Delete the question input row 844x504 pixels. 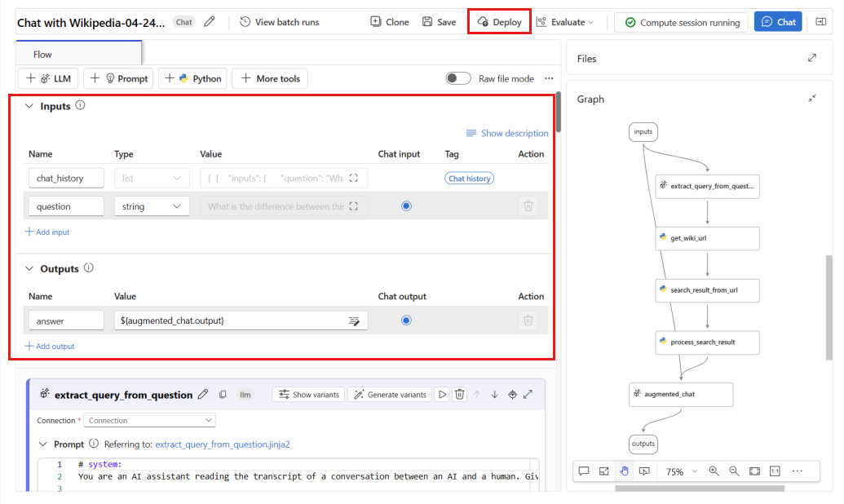528,206
